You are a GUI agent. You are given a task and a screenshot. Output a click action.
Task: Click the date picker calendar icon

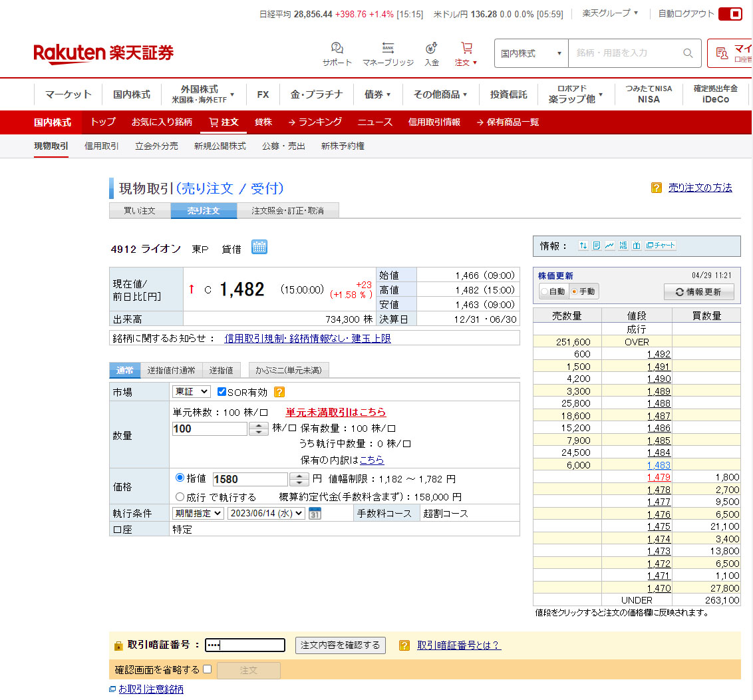(x=315, y=514)
